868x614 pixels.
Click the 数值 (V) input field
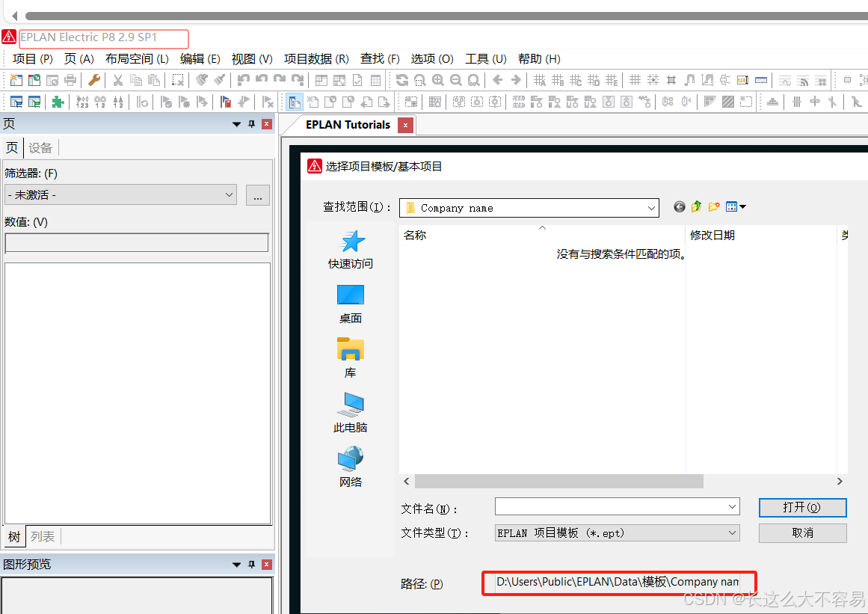[x=137, y=242]
